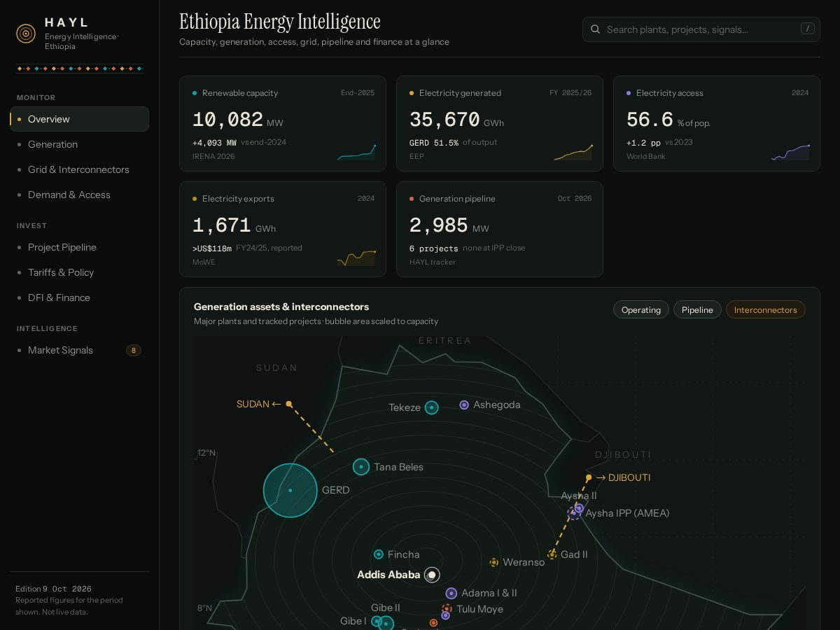This screenshot has height=630, width=840.
Task: Open the Electricity exports card
Action: pyautogui.click(x=283, y=229)
